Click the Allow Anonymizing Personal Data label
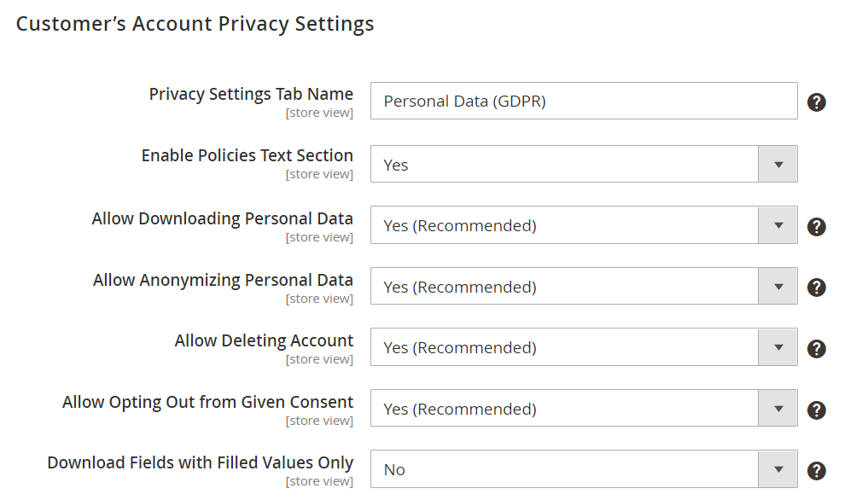This screenshot has height=500, width=868. click(x=223, y=280)
